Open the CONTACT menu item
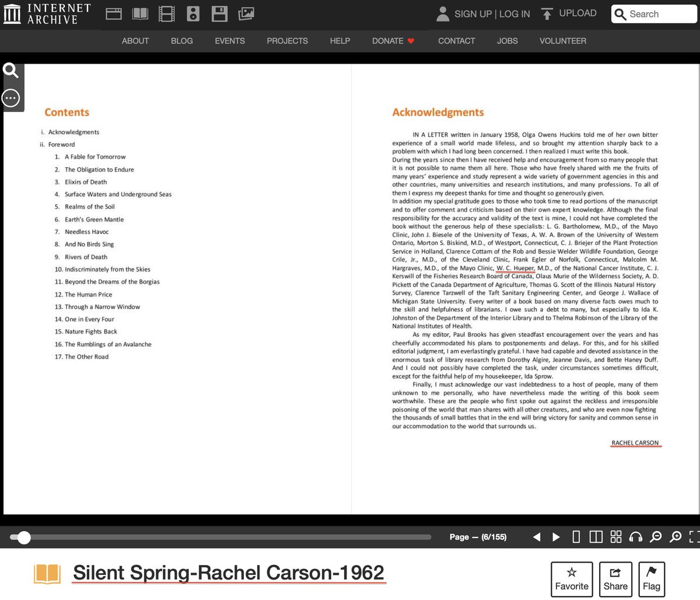The width and height of the screenshot is (700, 600). [457, 41]
